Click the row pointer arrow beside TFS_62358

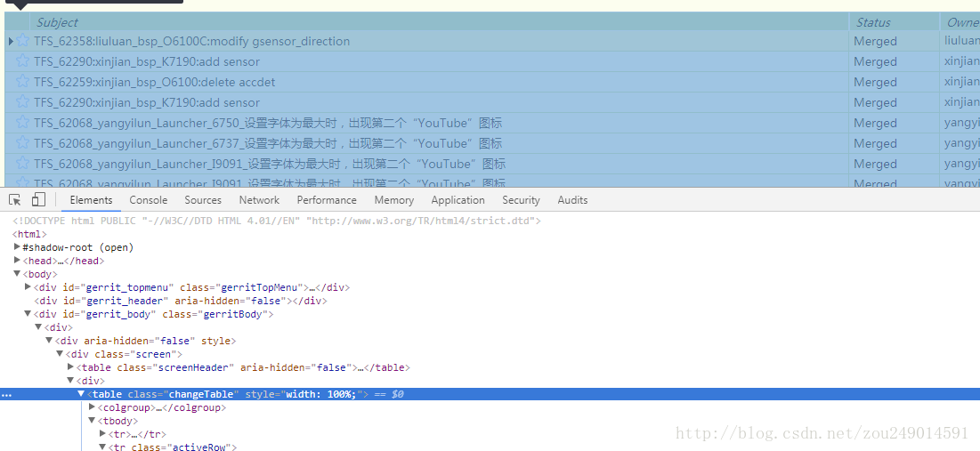point(11,41)
